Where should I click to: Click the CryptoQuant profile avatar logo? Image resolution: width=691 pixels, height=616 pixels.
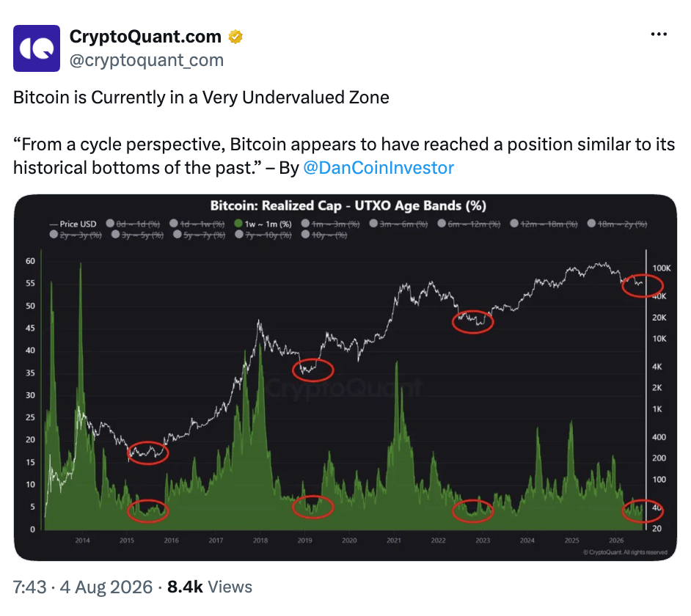pos(37,48)
